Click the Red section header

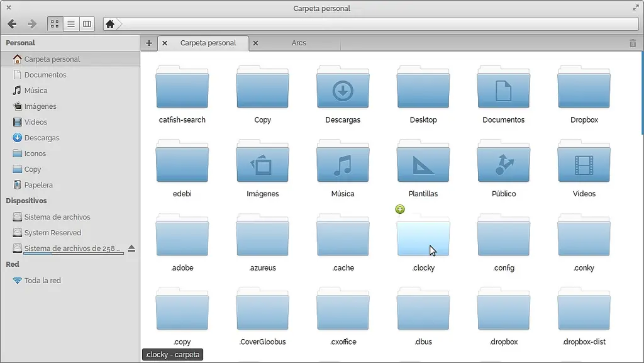pos(13,264)
